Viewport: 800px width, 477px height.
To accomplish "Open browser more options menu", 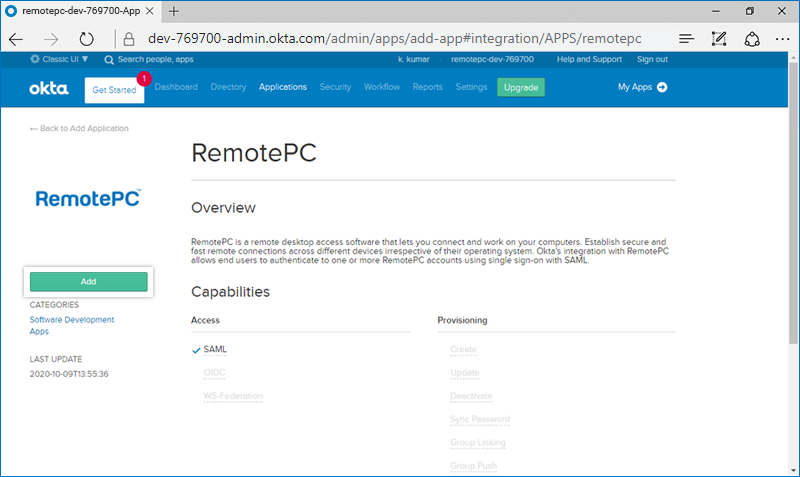I will 784,39.
